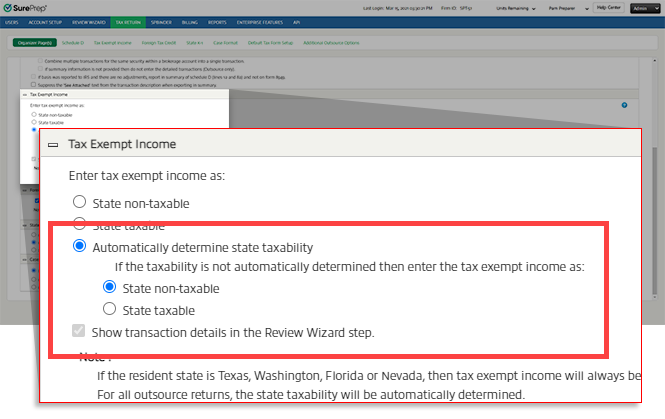The width and height of the screenshot is (665, 419).
Task: Click 'If the taxability is not automatically determined' text
Action: pos(349,267)
